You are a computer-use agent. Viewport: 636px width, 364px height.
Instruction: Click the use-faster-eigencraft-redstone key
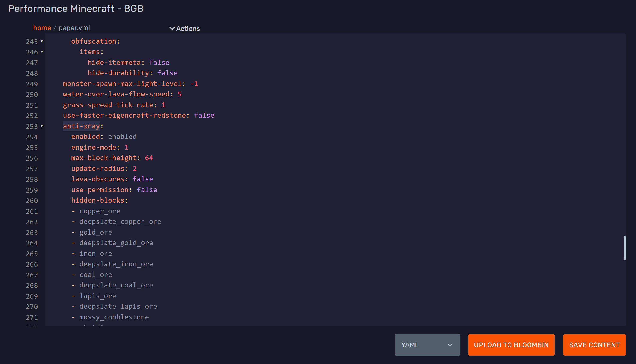coord(124,115)
